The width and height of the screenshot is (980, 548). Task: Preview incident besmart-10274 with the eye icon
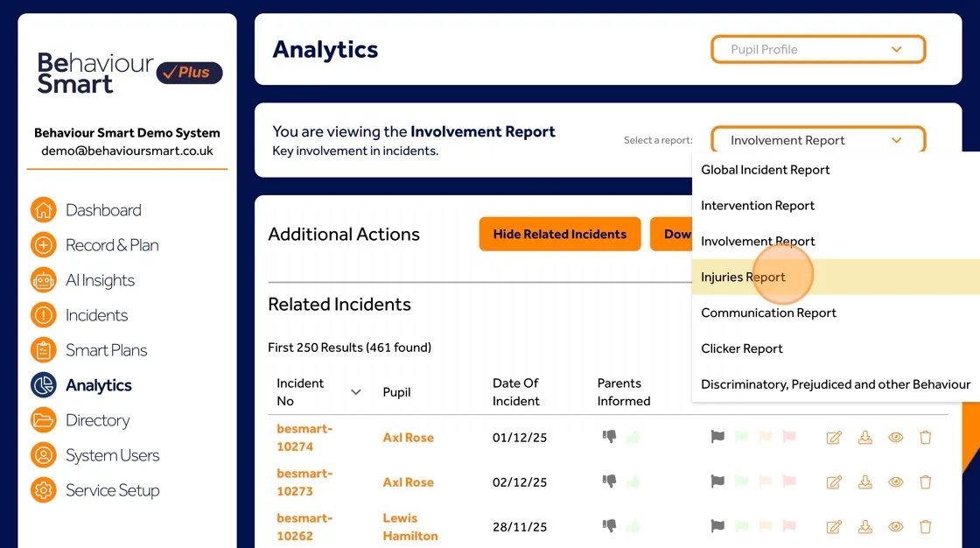coord(895,437)
